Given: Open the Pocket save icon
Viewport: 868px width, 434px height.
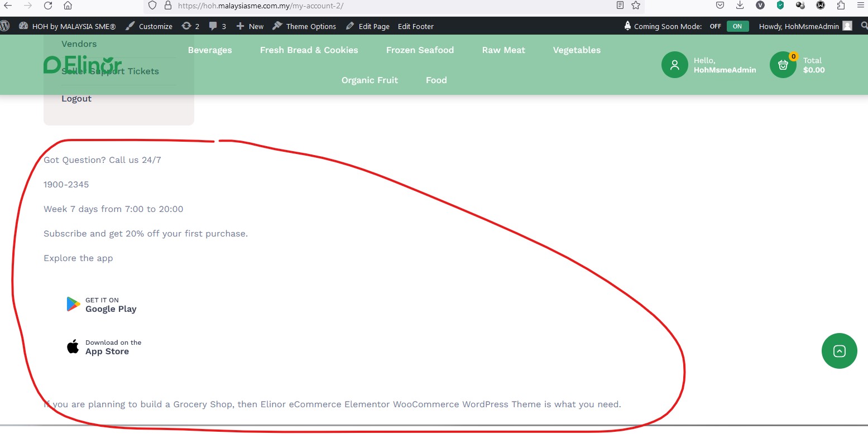Looking at the screenshot, I should click(x=720, y=5).
